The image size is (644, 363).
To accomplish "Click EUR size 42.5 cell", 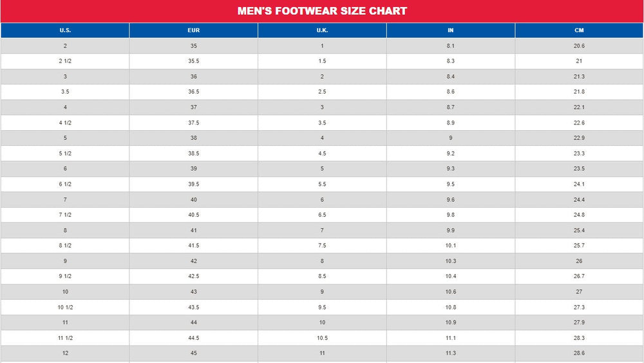I will pyautogui.click(x=194, y=277).
